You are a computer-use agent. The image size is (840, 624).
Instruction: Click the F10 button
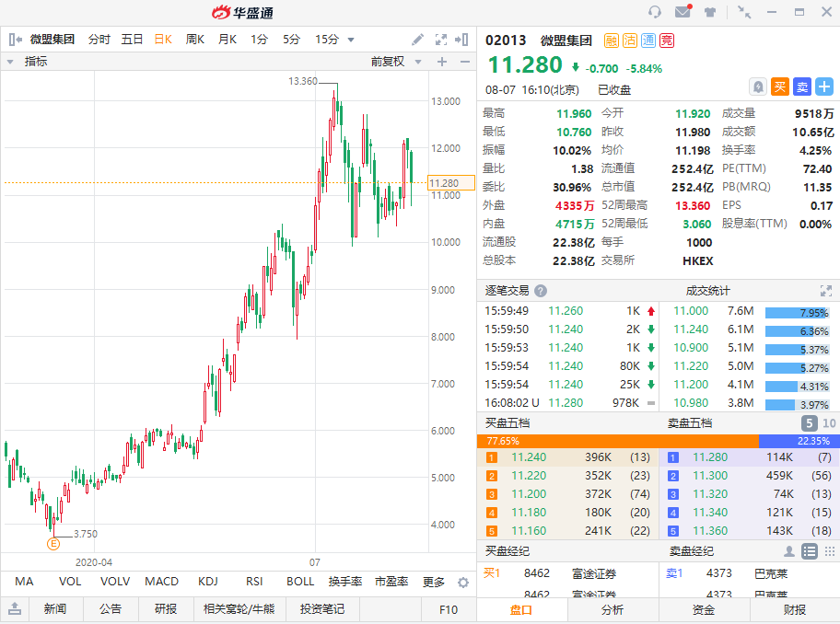pos(449,609)
